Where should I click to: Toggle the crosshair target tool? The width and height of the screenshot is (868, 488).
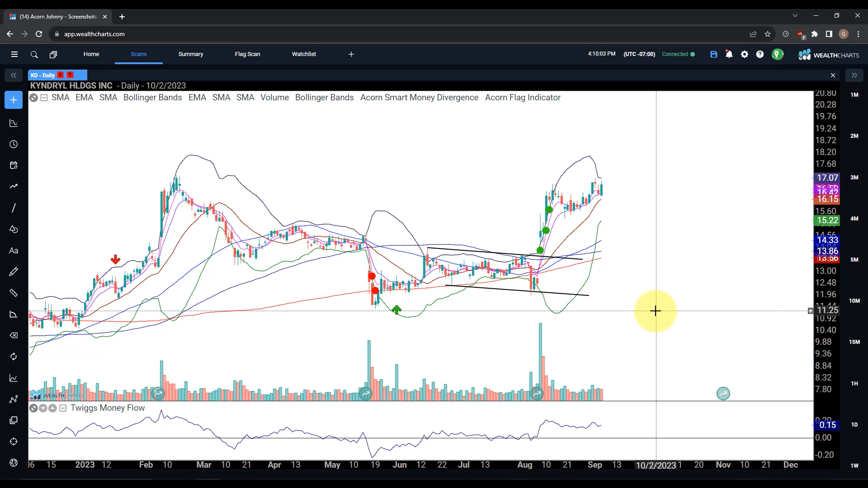click(x=14, y=441)
